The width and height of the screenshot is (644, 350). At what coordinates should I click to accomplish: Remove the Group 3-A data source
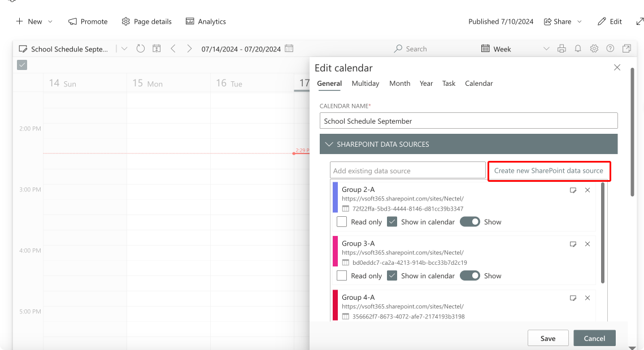pos(588,244)
